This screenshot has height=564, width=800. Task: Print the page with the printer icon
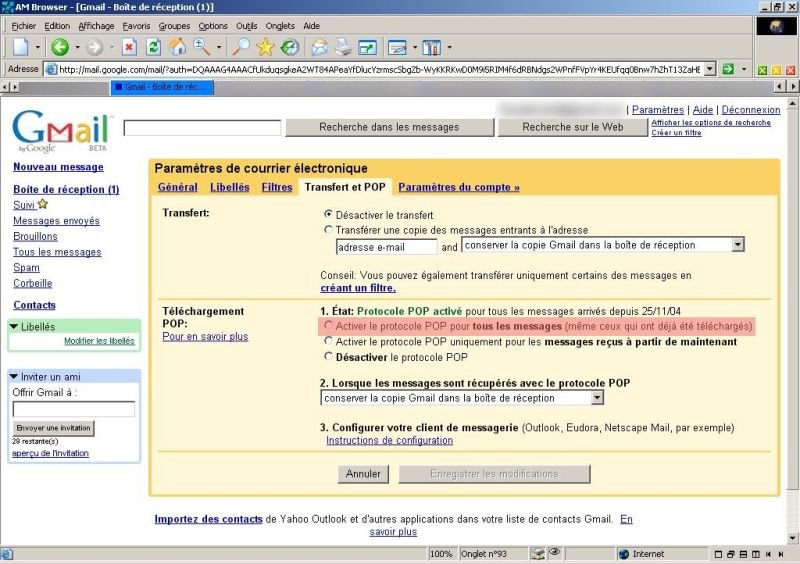[x=343, y=47]
